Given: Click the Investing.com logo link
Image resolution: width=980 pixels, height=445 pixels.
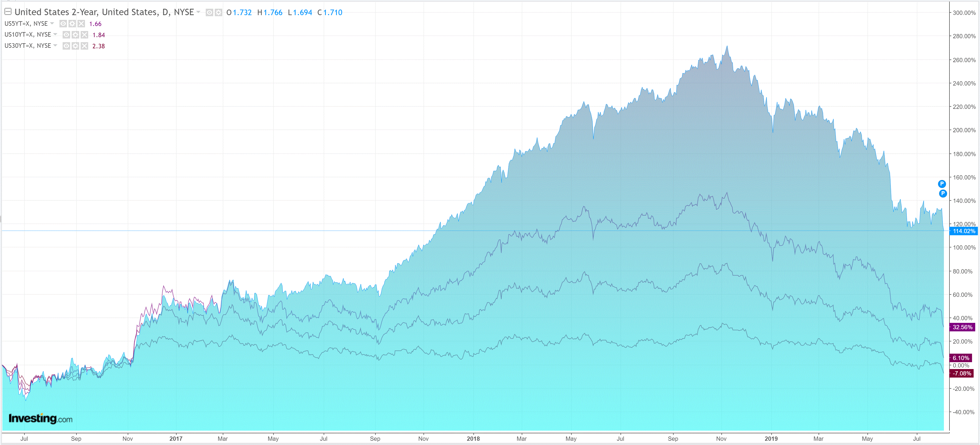Looking at the screenshot, I should point(40,419).
